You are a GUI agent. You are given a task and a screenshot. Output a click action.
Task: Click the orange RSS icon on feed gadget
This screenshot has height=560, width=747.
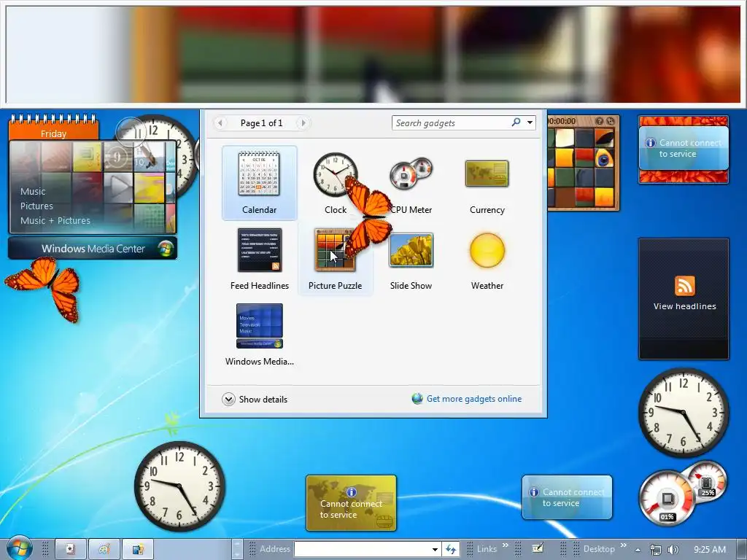[684, 286]
